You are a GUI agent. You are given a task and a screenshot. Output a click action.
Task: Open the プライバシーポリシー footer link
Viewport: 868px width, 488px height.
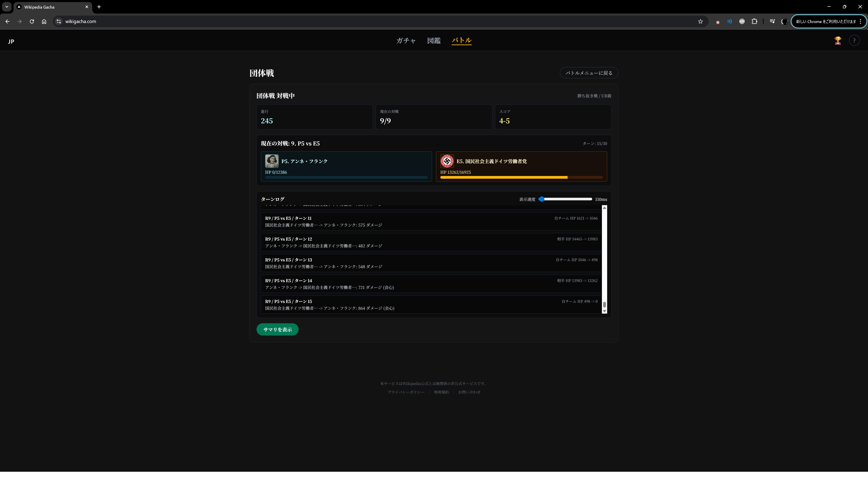406,392
